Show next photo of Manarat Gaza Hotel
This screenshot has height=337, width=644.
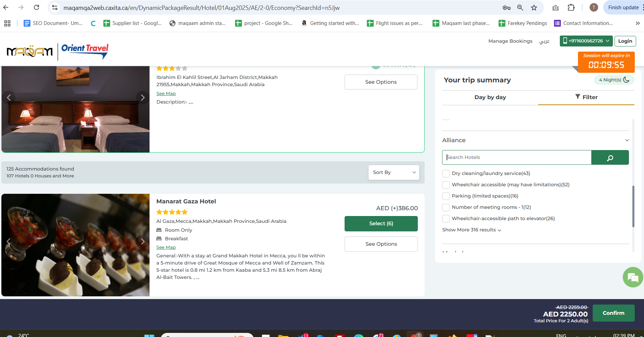(x=143, y=241)
